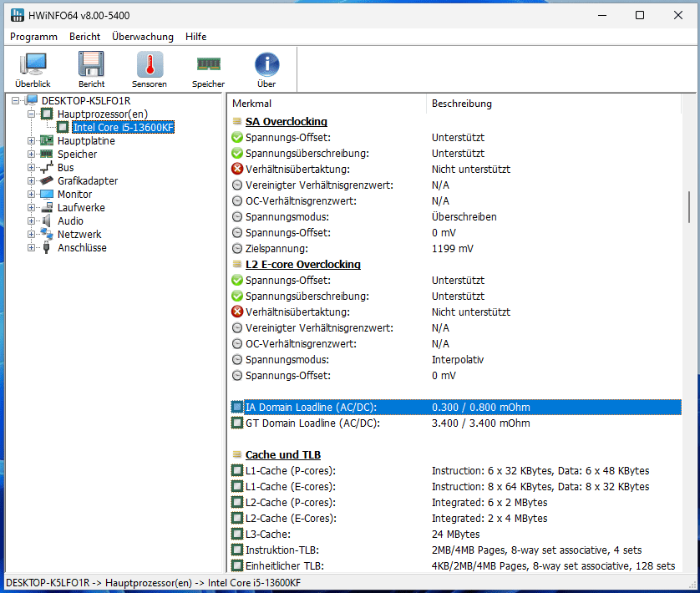
Task: Click the Hauptplatine motherboard icon
Action: (x=47, y=140)
